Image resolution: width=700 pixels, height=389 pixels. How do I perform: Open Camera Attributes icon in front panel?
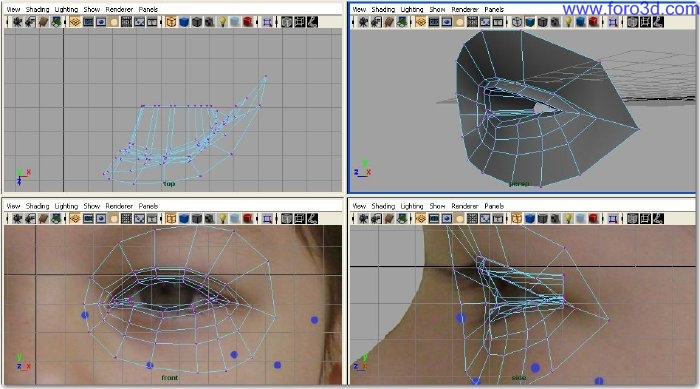pyautogui.click(x=30, y=218)
